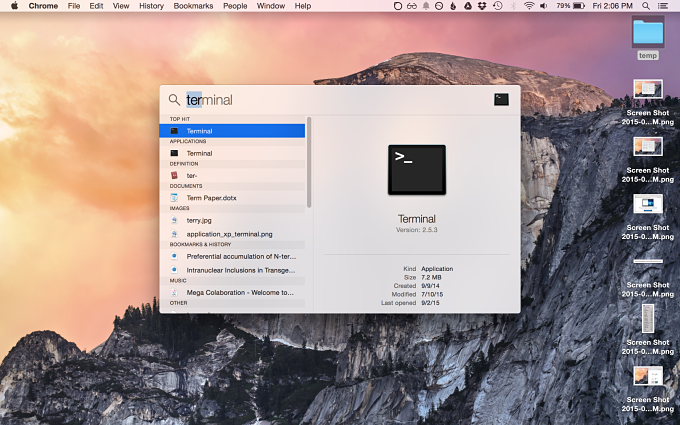Click the glasses icon in menu bar
Screen dimensions: 680x425
tap(412, 6)
